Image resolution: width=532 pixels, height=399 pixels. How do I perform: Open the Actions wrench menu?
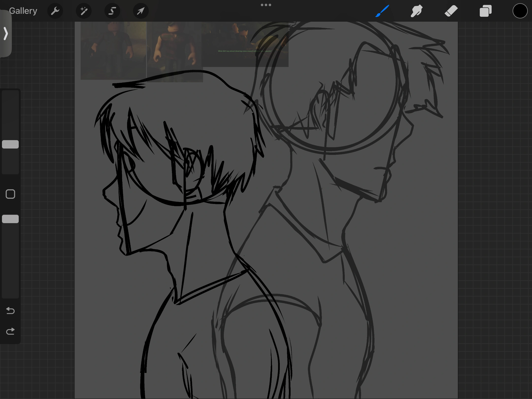coord(55,11)
